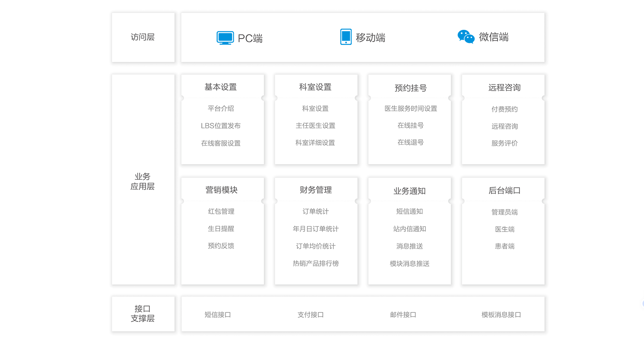Open the 预约挂号 module
This screenshot has height=350, width=644.
[410, 87]
